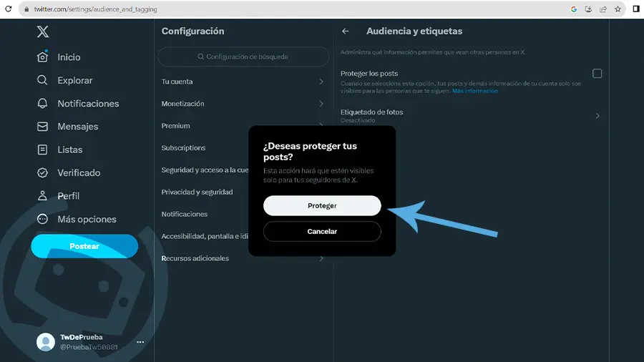Open account menu three-dots icon
This screenshot has height=362, width=644.
click(x=140, y=342)
